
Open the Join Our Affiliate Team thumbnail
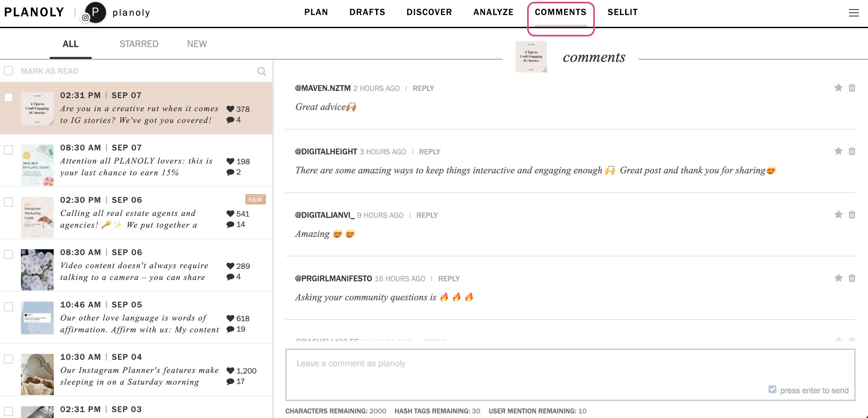click(37, 165)
